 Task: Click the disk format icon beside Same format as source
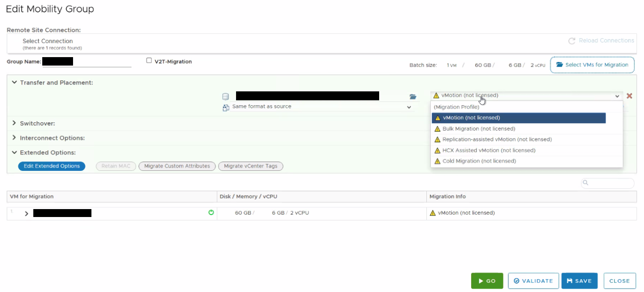tap(226, 107)
